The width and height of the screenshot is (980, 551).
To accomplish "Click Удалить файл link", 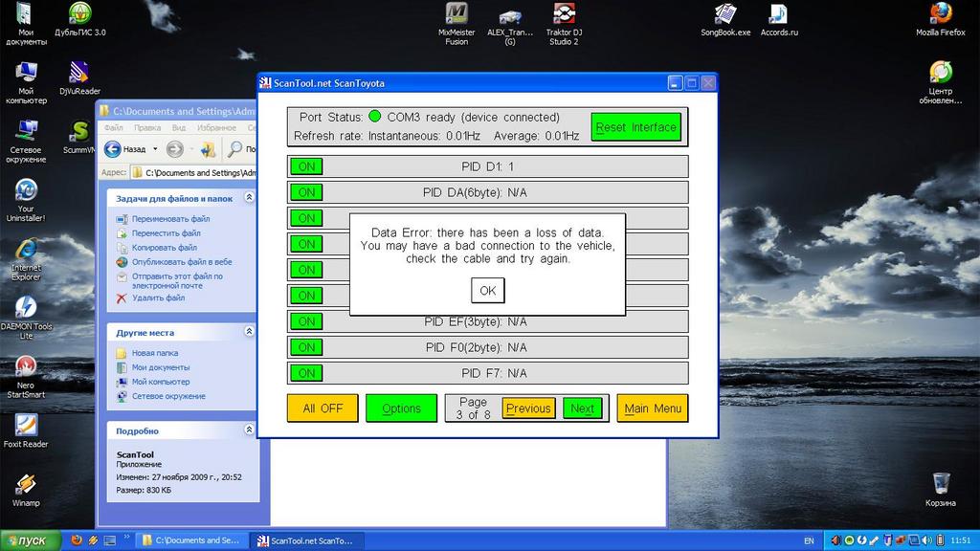I will [x=158, y=298].
